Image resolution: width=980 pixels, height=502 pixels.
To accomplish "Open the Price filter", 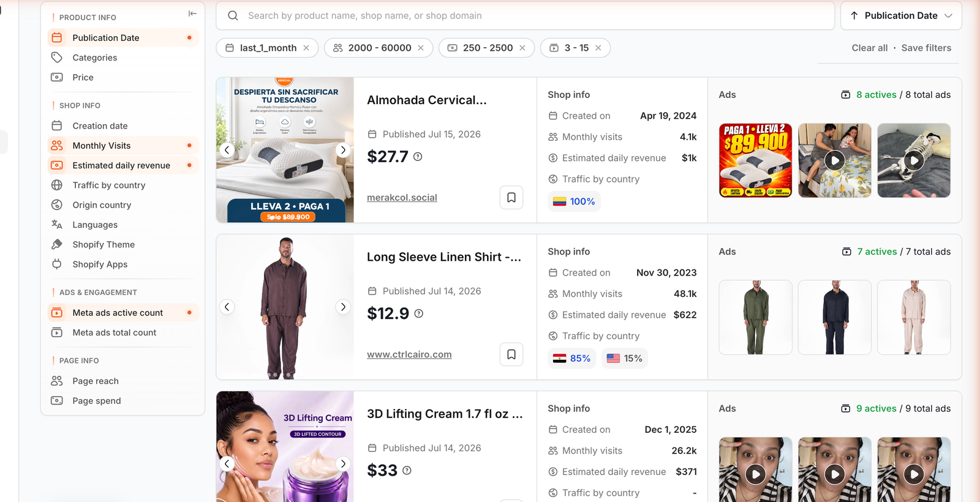I will coord(123,77).
